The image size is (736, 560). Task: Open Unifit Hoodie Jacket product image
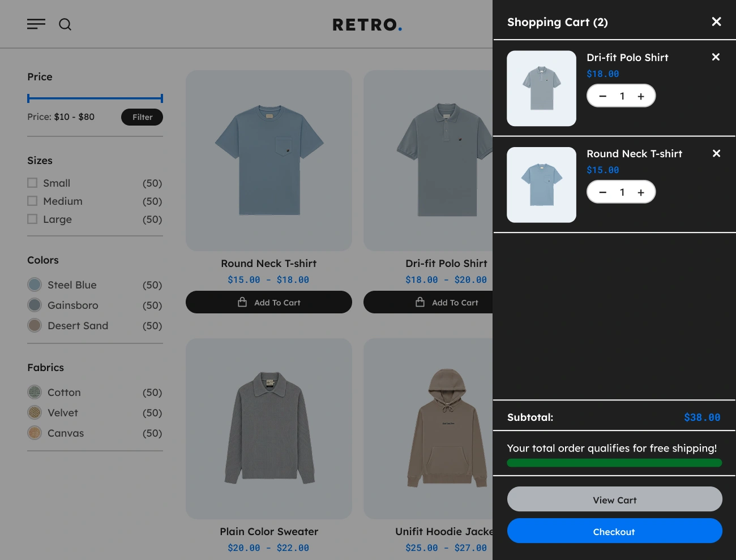pyautogui.click(x=428, y=429)
